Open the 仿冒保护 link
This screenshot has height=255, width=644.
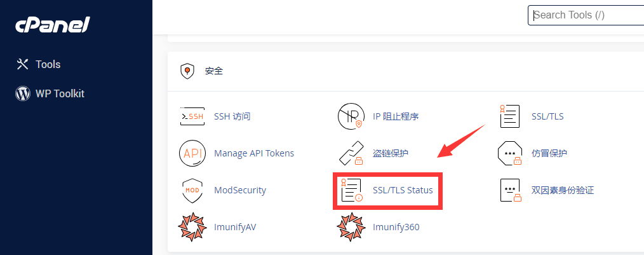tap(549, 153)
